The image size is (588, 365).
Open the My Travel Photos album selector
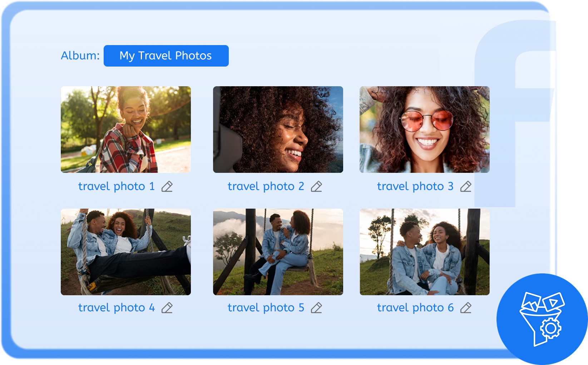166,56
